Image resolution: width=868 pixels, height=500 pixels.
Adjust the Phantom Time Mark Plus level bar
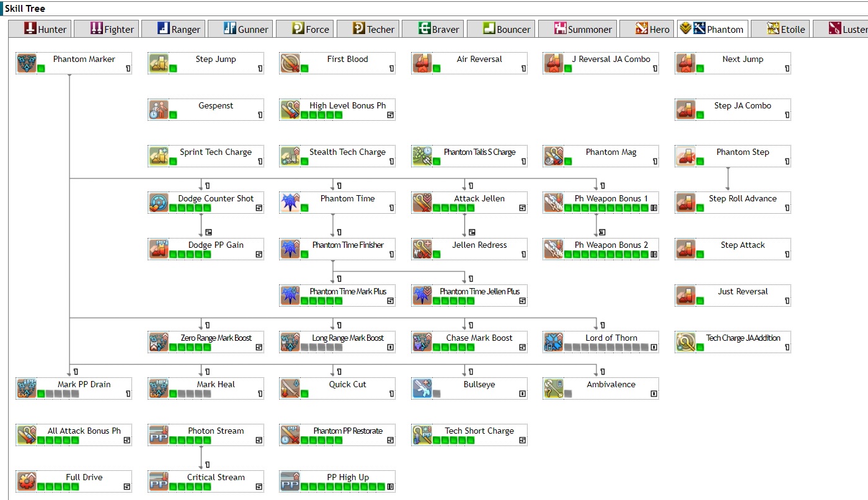click(322, 301)
